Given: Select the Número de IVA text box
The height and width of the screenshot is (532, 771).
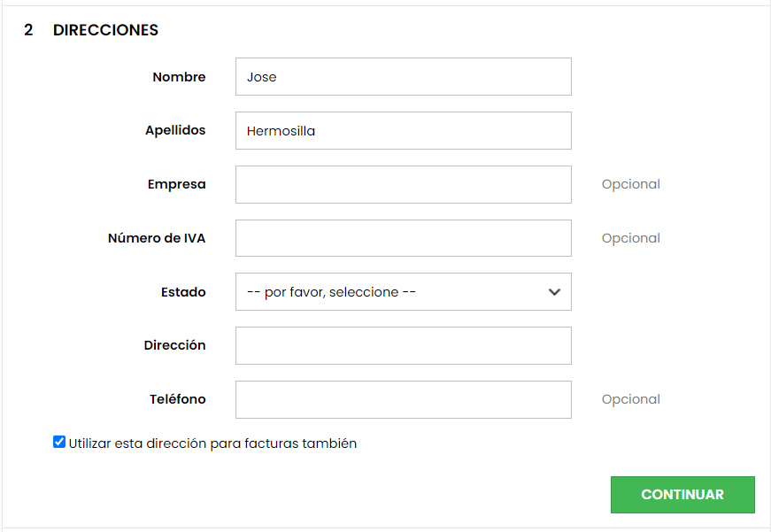Looking at the screenshot, I should (403, 238).
